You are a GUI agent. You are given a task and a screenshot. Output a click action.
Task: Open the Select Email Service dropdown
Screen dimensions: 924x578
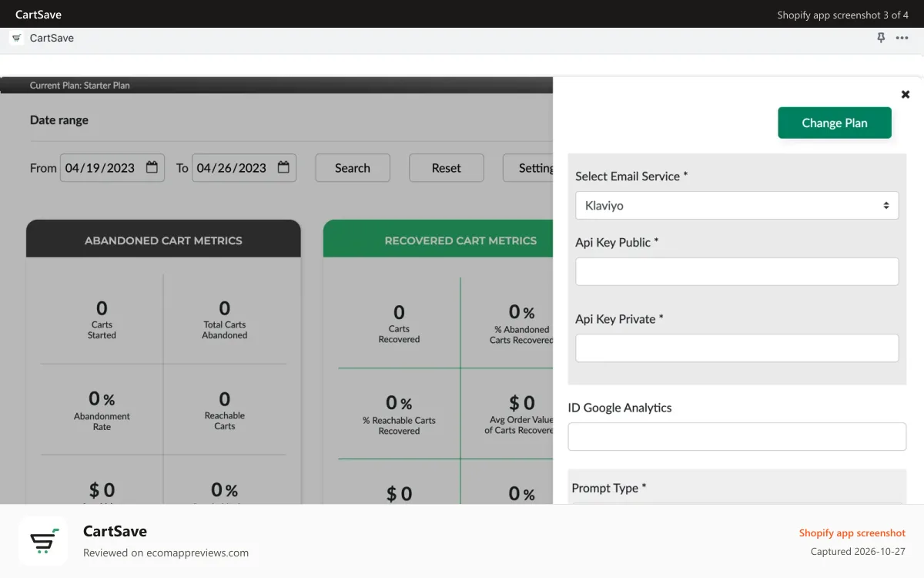pyautogui.click(x=737, y=206)
